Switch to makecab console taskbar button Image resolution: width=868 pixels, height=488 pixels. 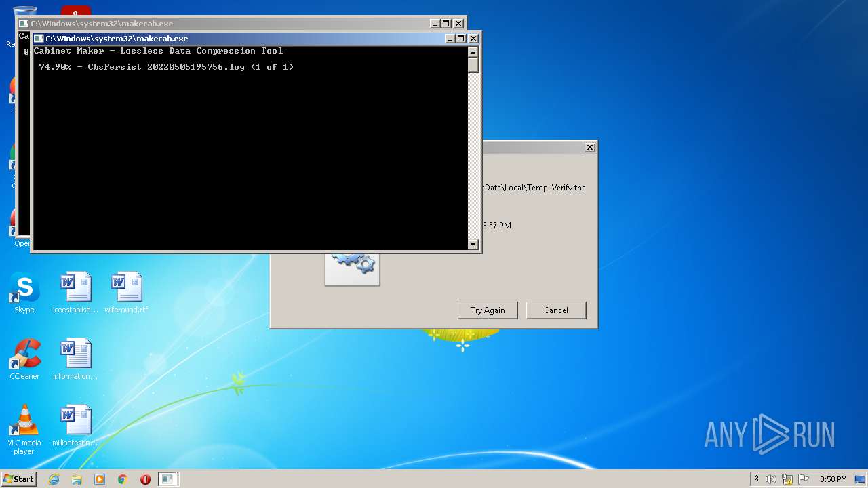[167, 479]
